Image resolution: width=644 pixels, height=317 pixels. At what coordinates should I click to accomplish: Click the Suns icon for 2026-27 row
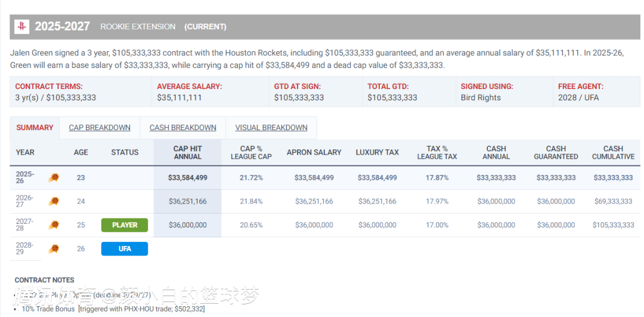(54, 201)
